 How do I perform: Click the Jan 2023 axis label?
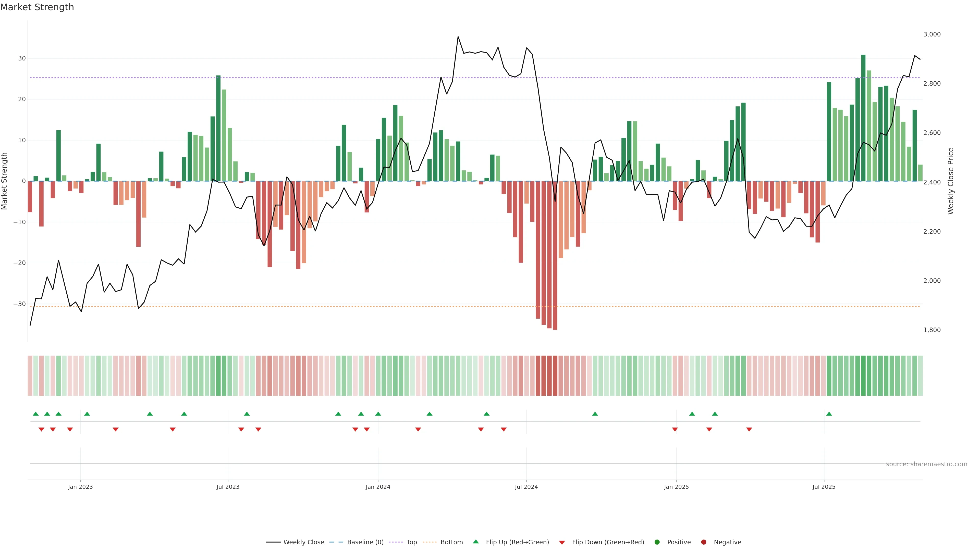click(x=80, y=487)
